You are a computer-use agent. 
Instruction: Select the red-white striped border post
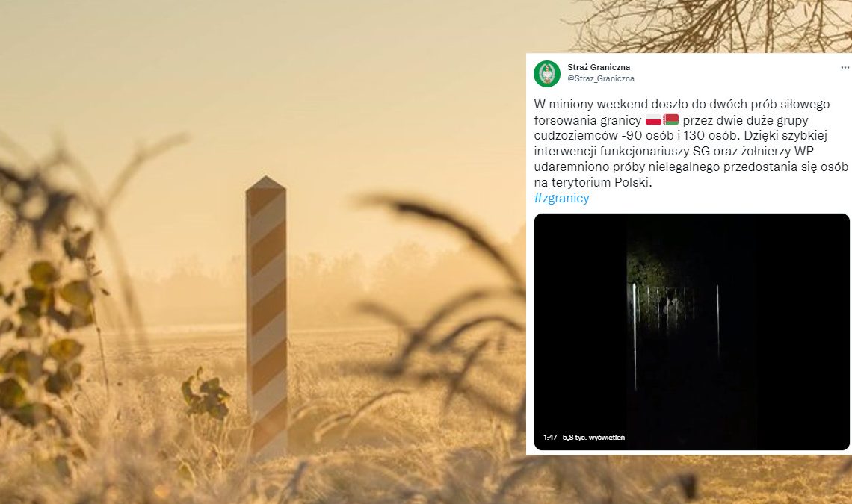tap(266, 318)
